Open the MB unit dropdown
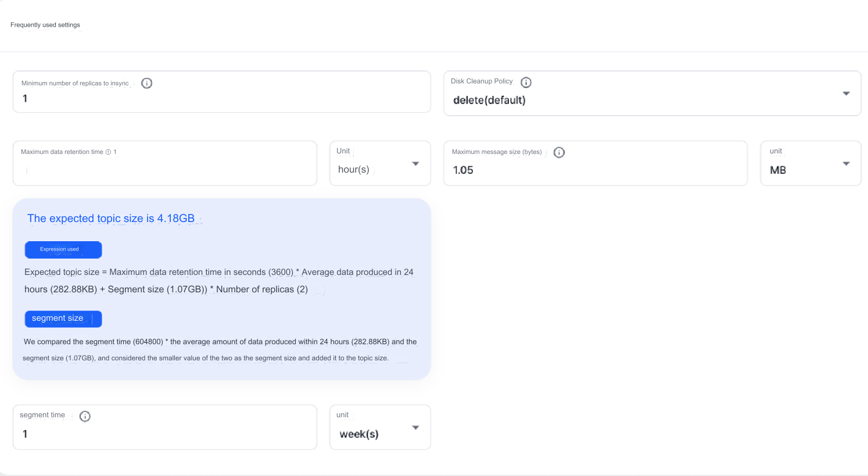 coord(846,164)
